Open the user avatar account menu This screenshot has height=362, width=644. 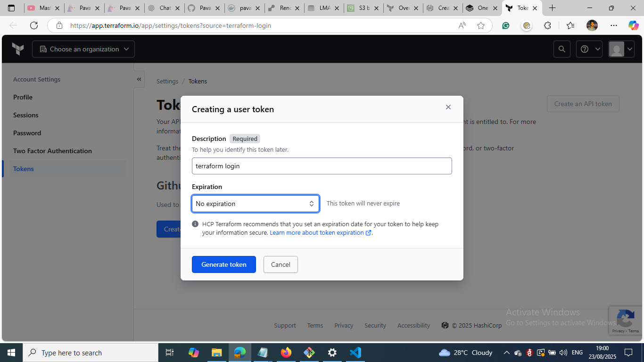pos(621,49)
